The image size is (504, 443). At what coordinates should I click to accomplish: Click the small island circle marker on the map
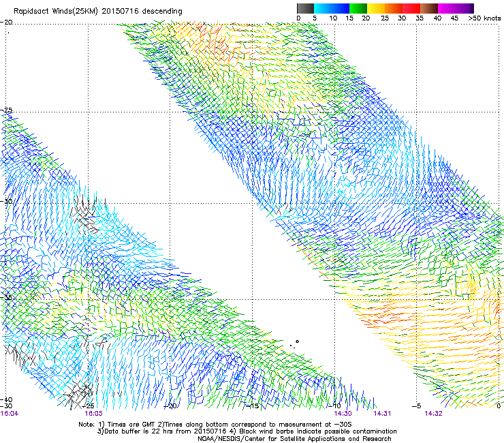[297, 341]
